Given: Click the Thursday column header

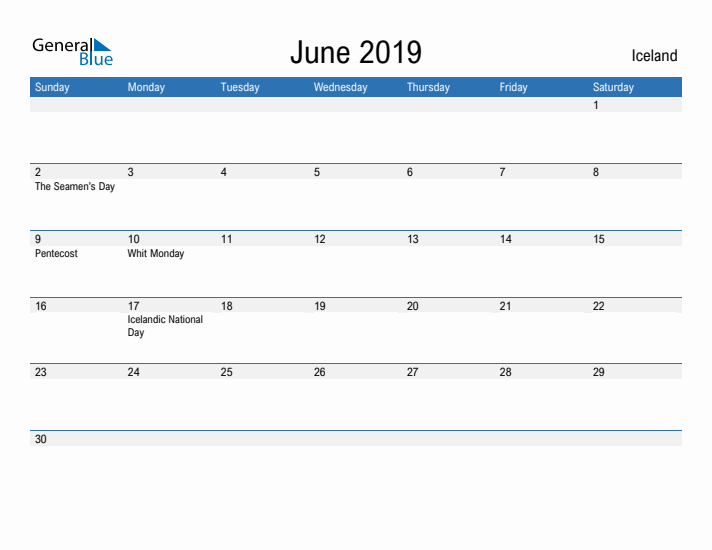Looking at the screenshot, I should (428, 87).
